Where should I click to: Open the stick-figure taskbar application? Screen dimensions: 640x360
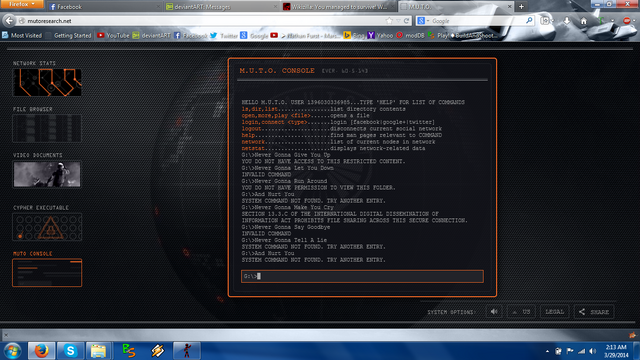point(187,351)
